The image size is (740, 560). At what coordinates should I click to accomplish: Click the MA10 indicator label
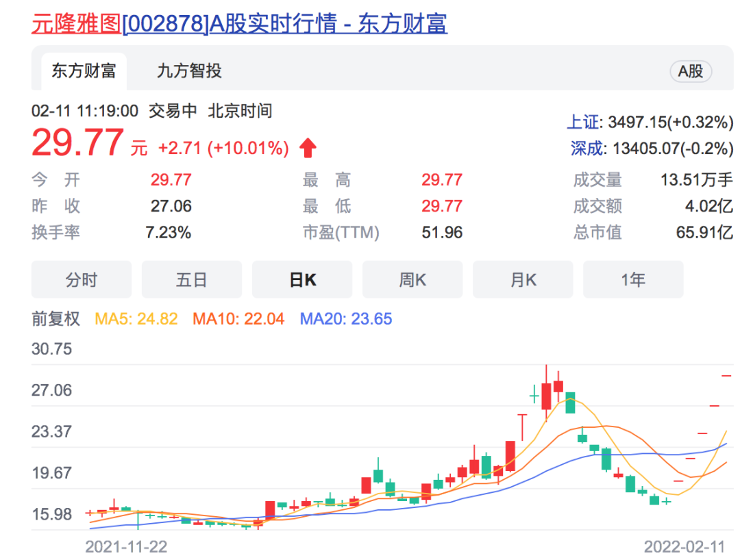[x=238, y=318]
